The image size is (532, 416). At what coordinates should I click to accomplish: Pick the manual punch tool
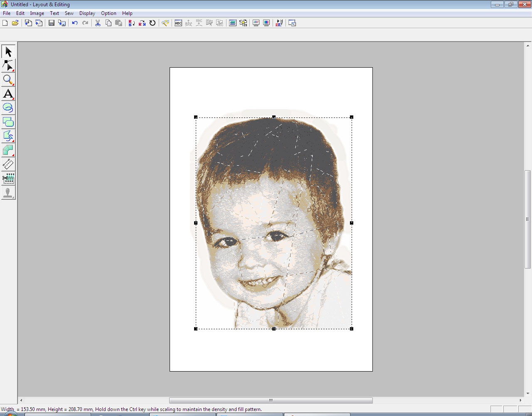(x=8, y=150)
